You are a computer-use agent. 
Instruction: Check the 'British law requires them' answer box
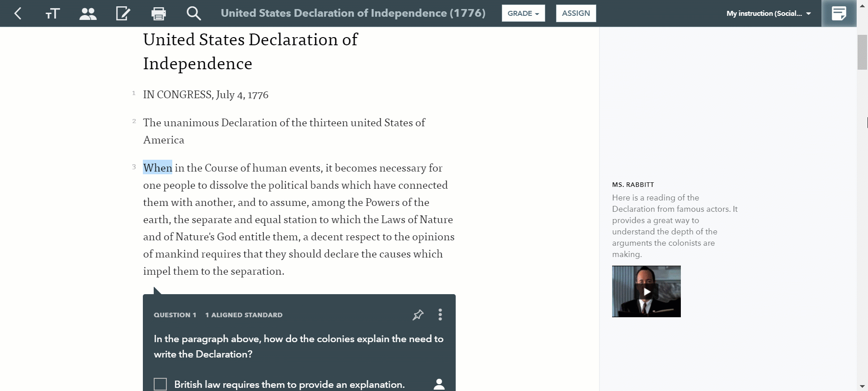[x=160, y=384]
